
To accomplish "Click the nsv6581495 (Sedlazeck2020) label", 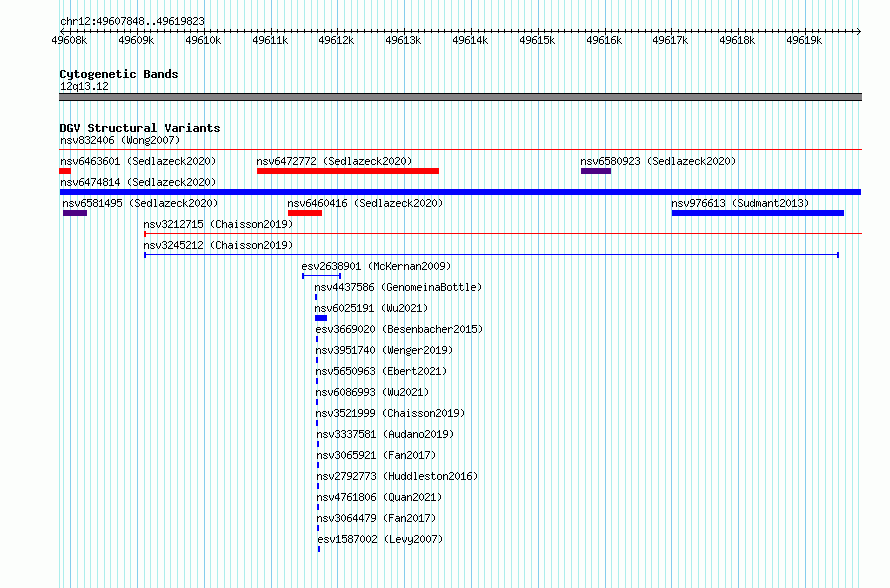I will [140, 203].
